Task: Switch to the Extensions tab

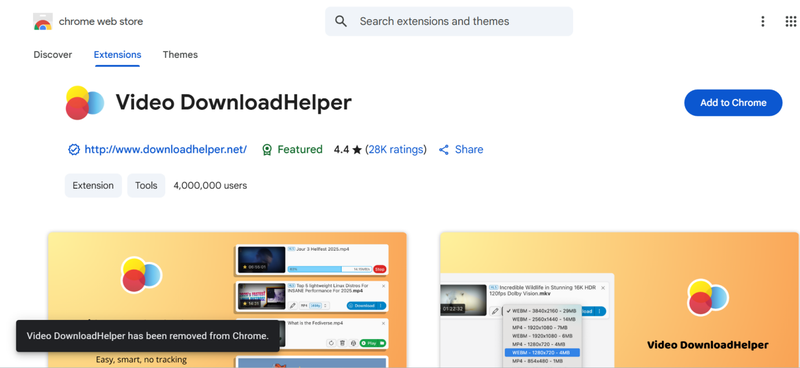Action: [117, 55]
